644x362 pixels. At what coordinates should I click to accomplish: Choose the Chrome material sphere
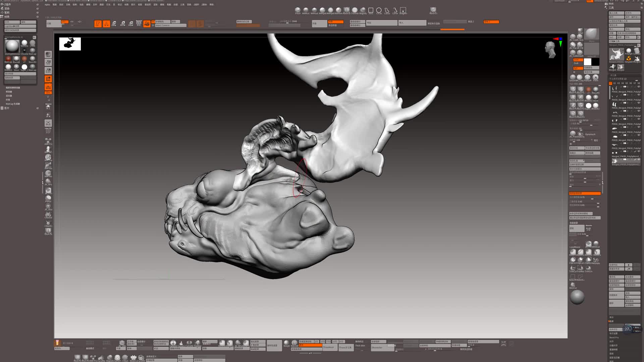point(24,50)
